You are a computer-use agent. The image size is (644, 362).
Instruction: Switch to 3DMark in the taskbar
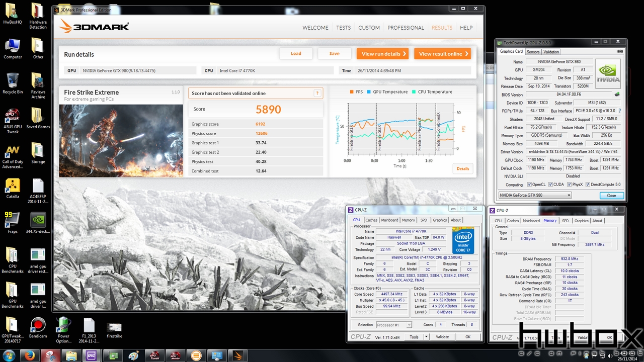pyautogui.click(x=238, y=355)
